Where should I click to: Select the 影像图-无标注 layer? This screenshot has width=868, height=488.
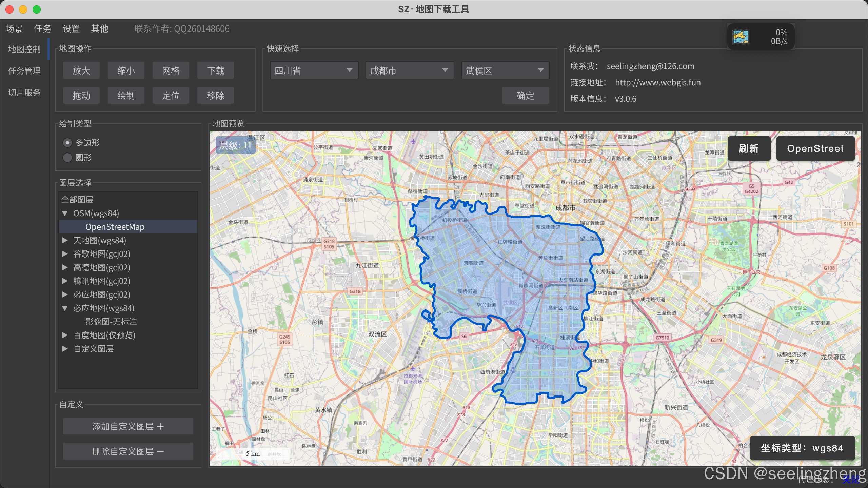pos(111,322)
